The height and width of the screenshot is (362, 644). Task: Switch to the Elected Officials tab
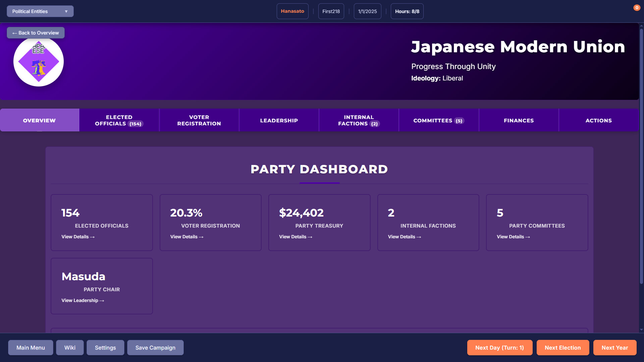point(119,120)
